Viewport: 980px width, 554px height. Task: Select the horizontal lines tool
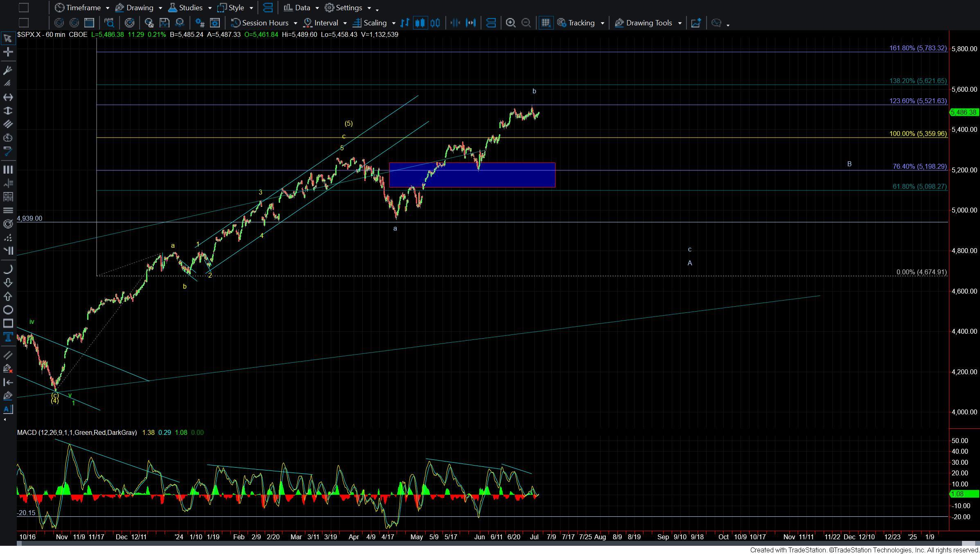click(8, 210)
